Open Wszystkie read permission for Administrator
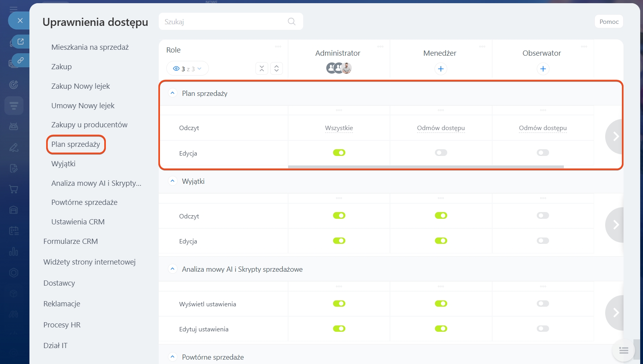Viewport: 643px width, 364px height. tap(339, 128)
